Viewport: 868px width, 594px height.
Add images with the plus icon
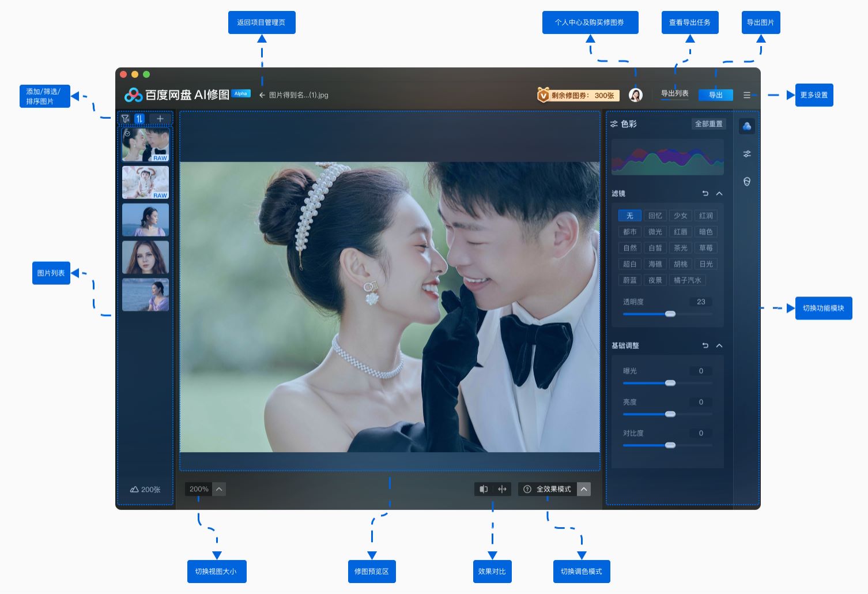[x=160, y=119]
